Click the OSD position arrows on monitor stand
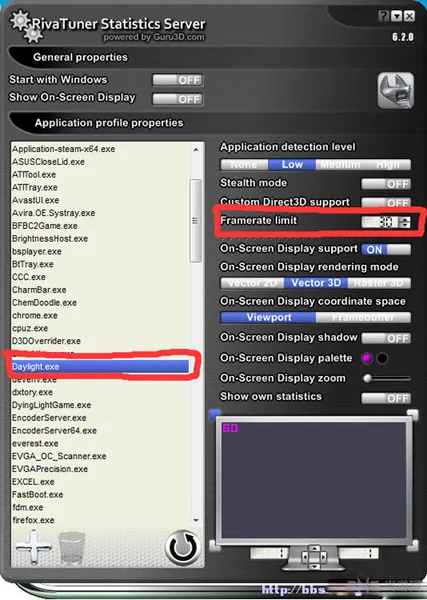The image size is (427, 600). tap(314, 557)
